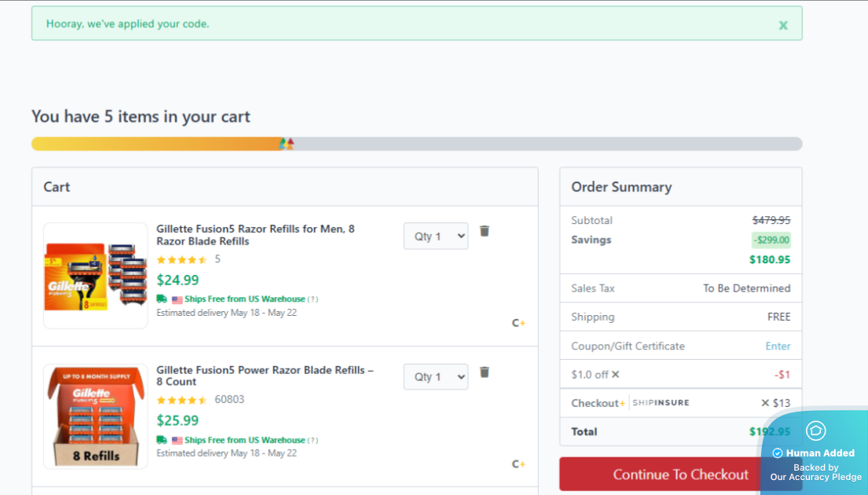Click Ships Free from US Warehouse on first item
The width and height of the screenshot is (868, 495).
coord(244,299)
